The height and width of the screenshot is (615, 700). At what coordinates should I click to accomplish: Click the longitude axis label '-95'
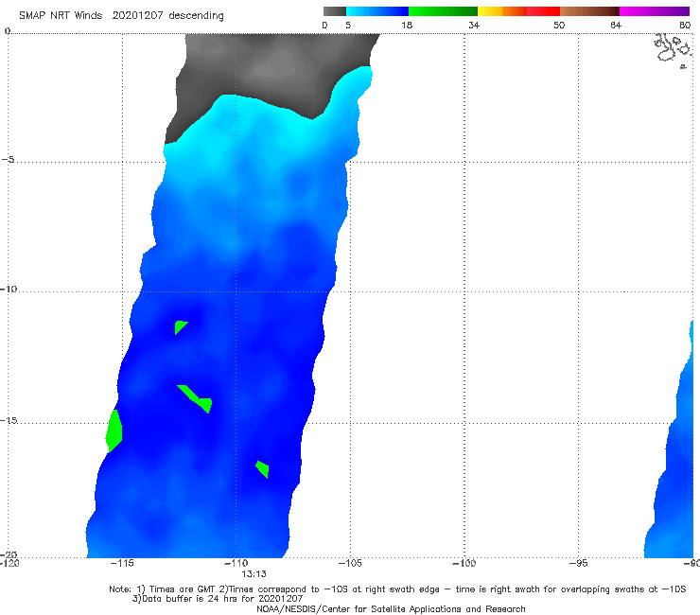tap(578, 563)
